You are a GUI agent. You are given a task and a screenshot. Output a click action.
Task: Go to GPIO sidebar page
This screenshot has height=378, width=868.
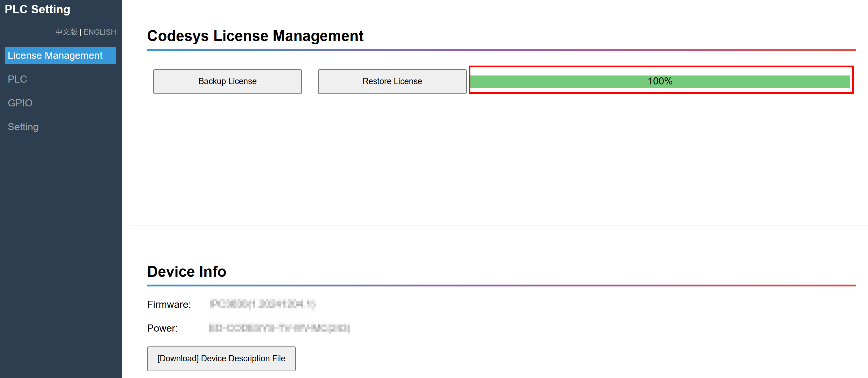(x=20, y=103)
